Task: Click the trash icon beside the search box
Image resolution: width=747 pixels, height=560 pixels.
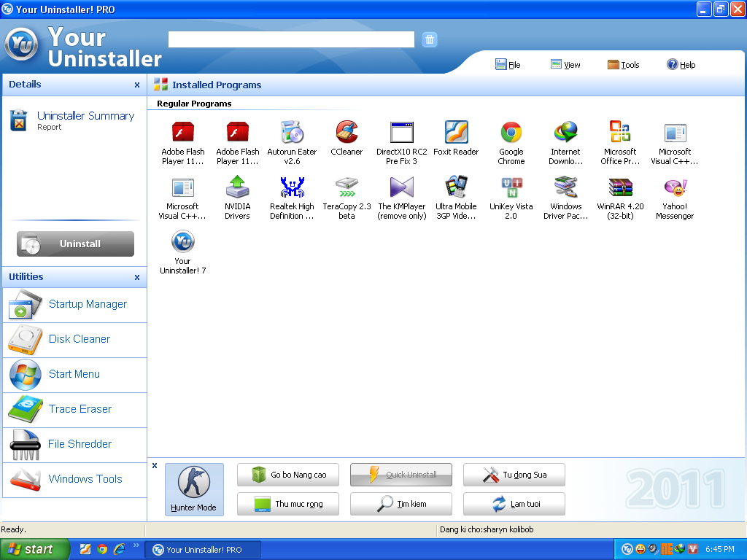Action: pyautogui.click(x=429, y=39)
